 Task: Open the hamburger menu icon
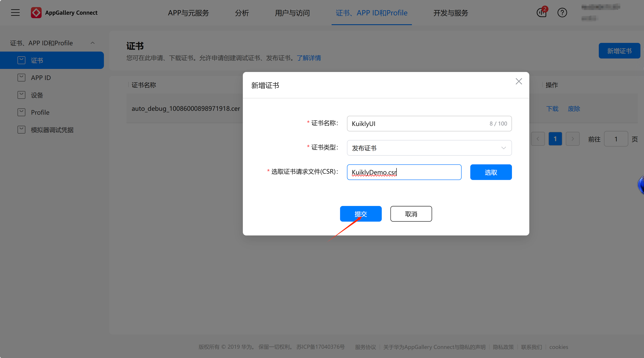(x=15, y=13)
